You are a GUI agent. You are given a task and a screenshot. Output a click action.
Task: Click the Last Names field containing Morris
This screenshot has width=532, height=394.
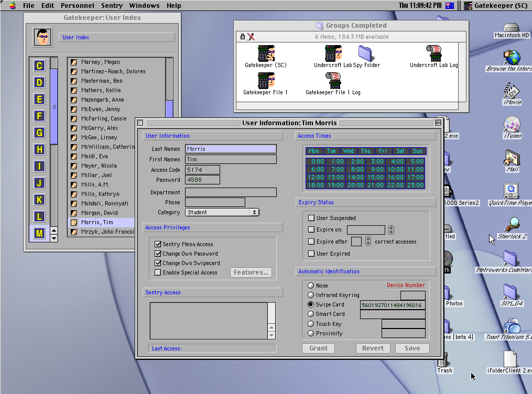pos(231,149)
